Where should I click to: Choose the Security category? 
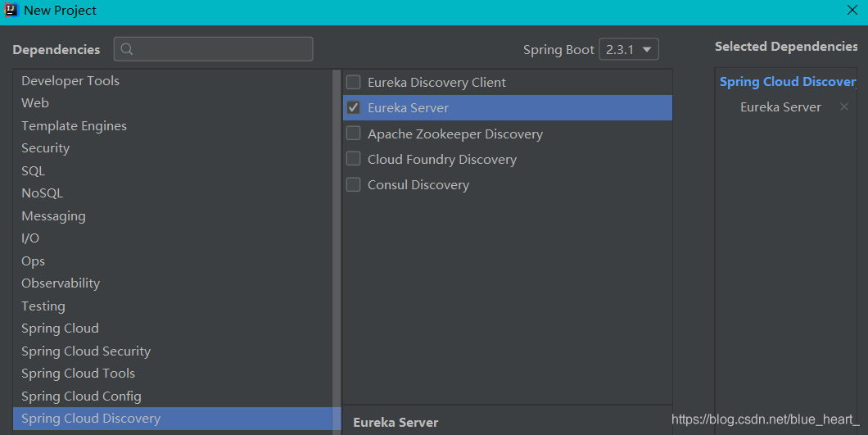click(173, 148)
